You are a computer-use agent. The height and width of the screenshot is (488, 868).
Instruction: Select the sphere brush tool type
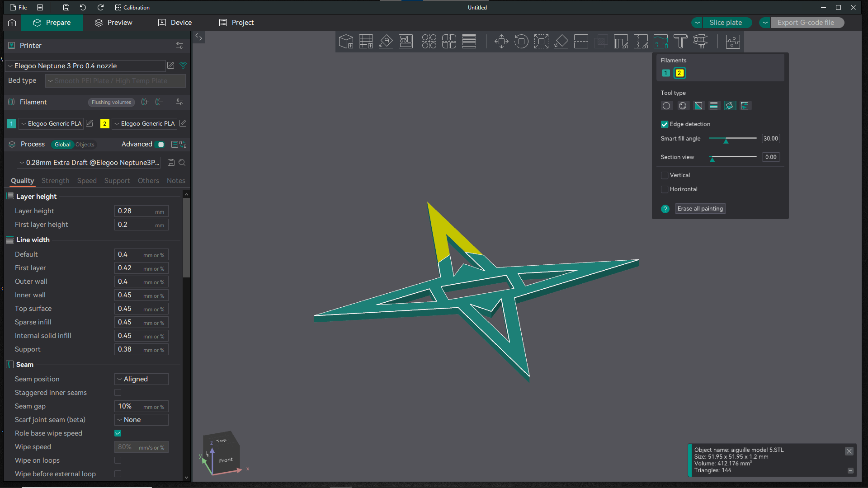pos(683,105)
